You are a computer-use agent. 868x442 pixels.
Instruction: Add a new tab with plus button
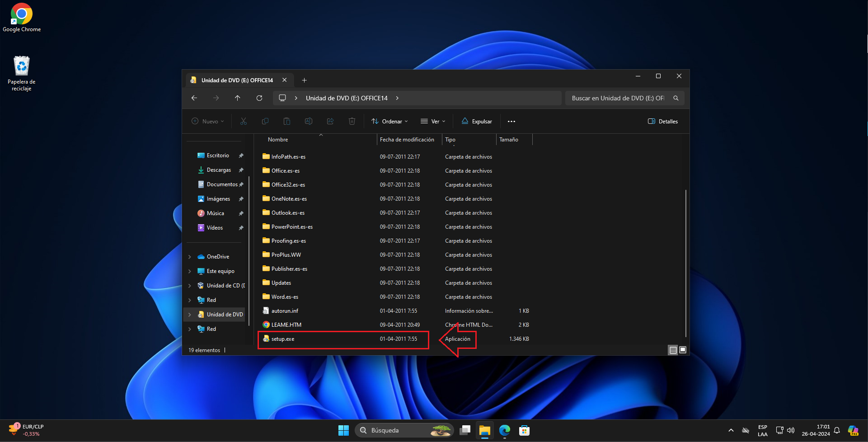pos(305,80)
